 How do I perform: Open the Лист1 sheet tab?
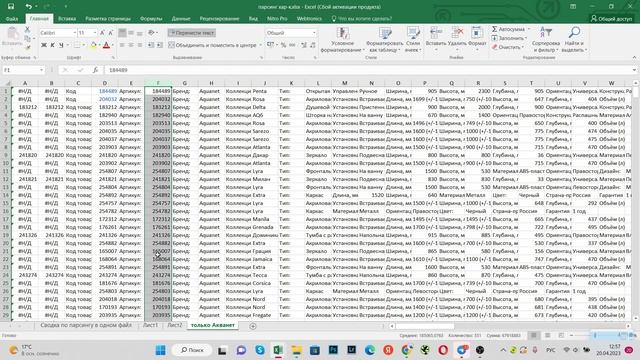pyautogui.click(x=150, y=325)
